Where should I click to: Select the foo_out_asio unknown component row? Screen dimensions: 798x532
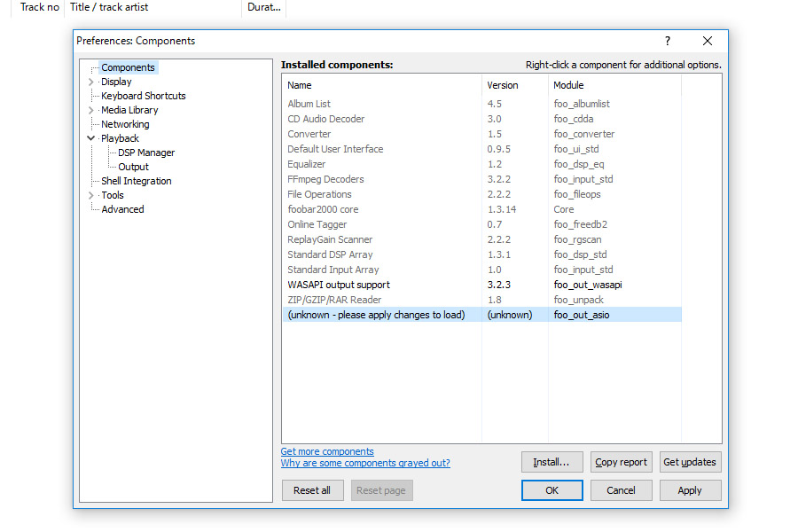point(376,315)
